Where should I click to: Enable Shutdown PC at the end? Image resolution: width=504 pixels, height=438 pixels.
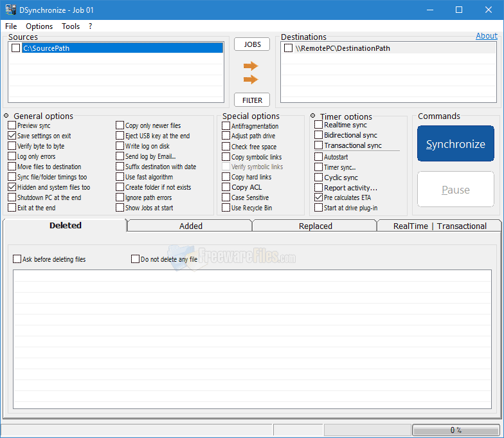pyautogui.click(x=12, y=197)
